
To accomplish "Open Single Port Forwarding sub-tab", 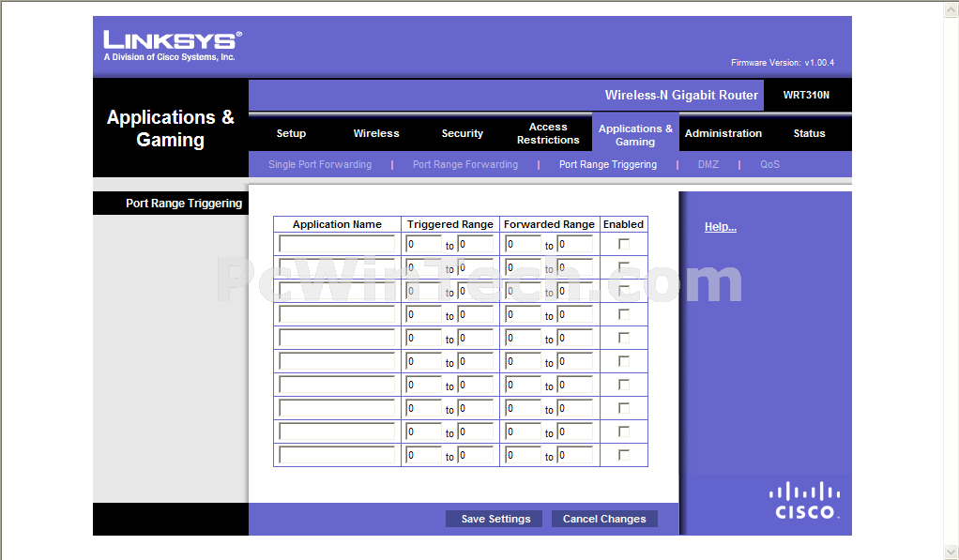I will [x=320, y=164].
